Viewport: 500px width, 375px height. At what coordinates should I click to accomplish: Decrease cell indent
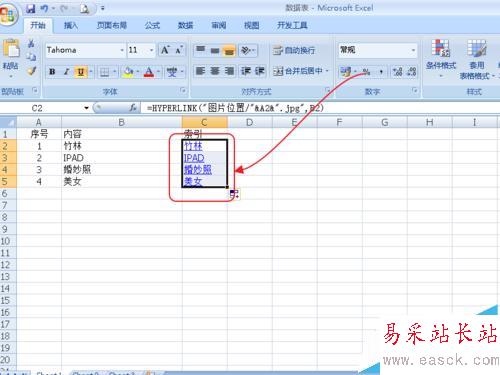[x=246, y=71]
